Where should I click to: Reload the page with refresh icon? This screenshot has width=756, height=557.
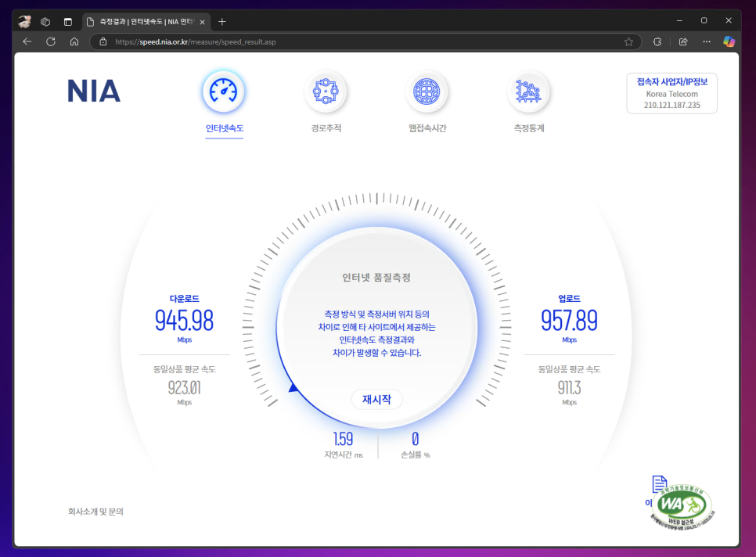point(51,42)
